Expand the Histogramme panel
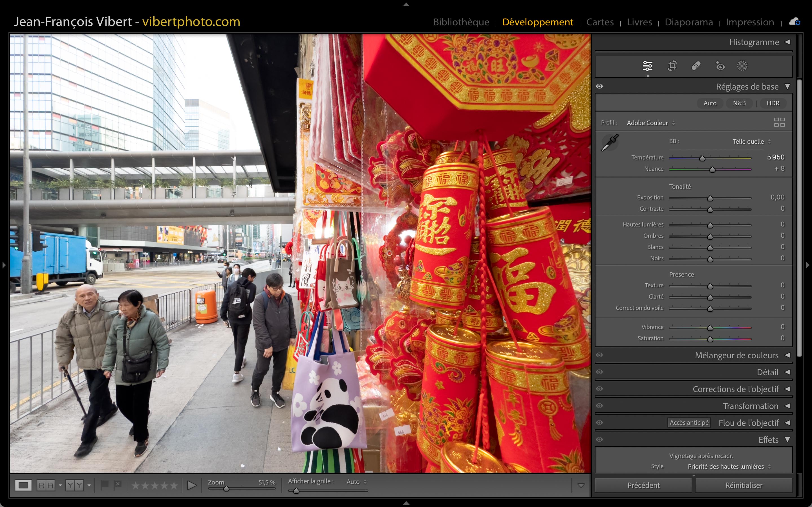 pos(787,42)
